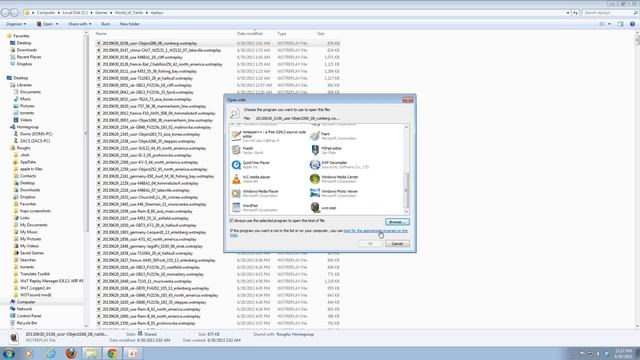Viewport: 640px width, 360px height.
Task: Open the Videos library in sidebar
Action: coord(26,120)
